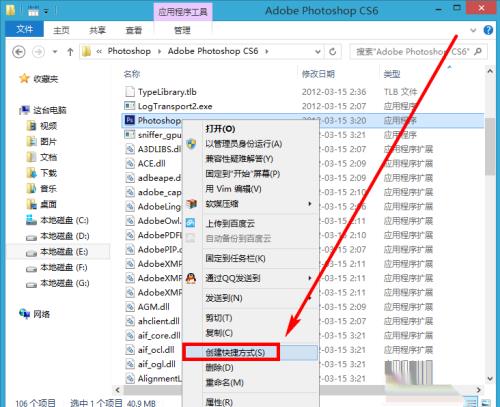Click the 网络 network icon
Screen dimensions: 500x407
[24, 314]
